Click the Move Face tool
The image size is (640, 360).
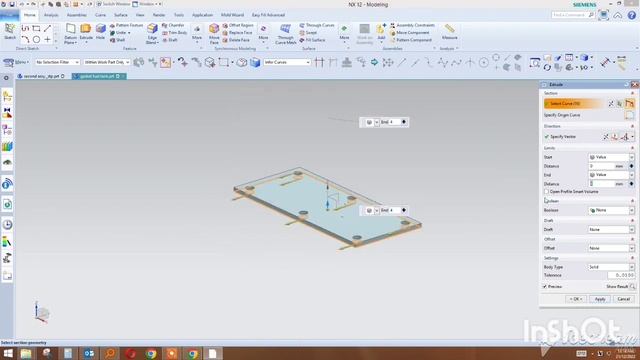pyautogui.click(x=214, y=33)
